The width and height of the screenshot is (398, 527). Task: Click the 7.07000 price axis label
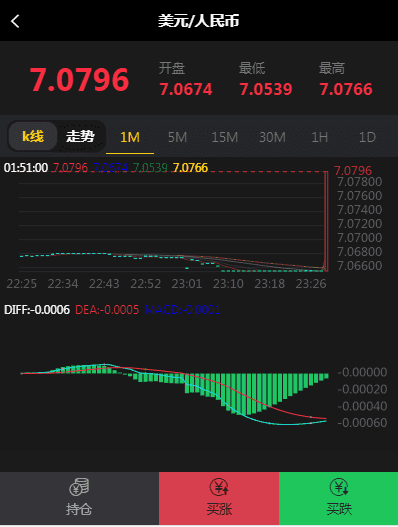tap(360, 238)
